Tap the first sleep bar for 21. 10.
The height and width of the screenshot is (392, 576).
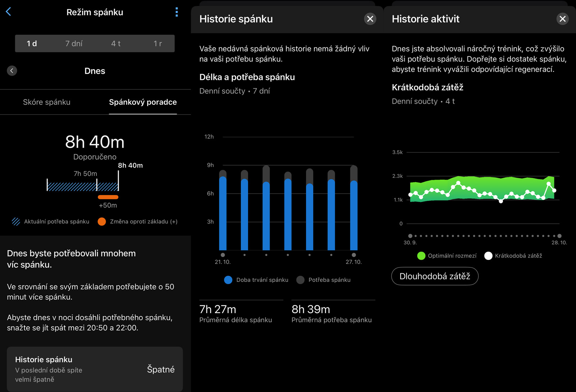click(x=223, y=212)
